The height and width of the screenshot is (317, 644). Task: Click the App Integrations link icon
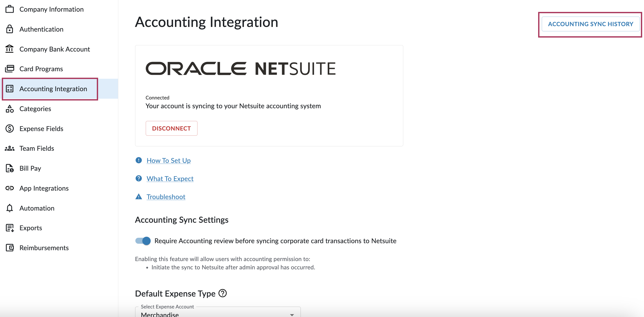[10, 188]
